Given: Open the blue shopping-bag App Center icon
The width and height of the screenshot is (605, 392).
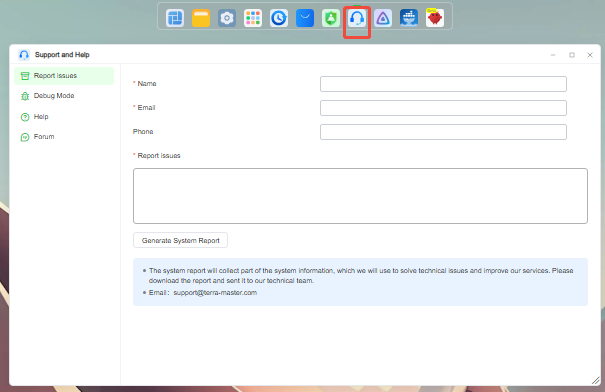Looking at the screenshot, I should pos(305,18).
